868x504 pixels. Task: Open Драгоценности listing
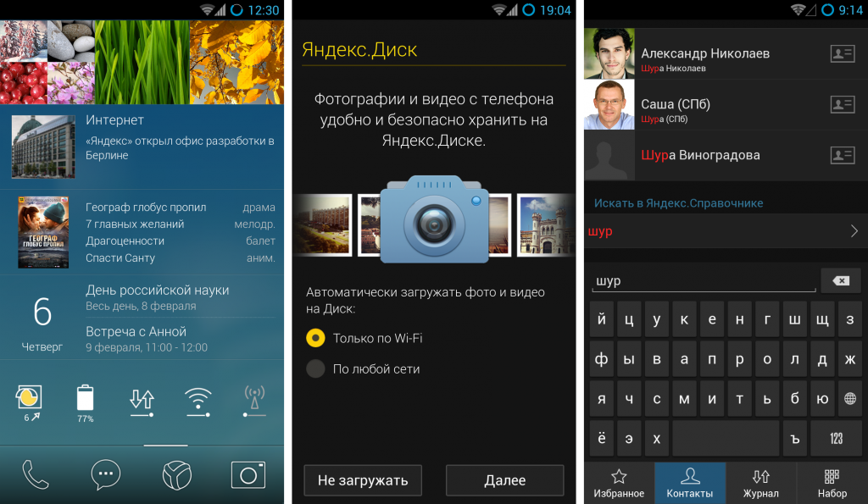coord(125,241)
